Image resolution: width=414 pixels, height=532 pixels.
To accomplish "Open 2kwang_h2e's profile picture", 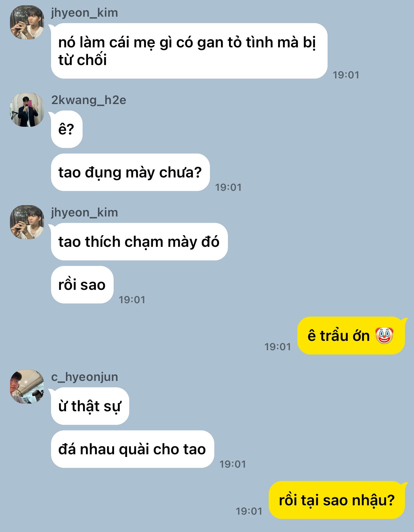I will click(27, 110).
